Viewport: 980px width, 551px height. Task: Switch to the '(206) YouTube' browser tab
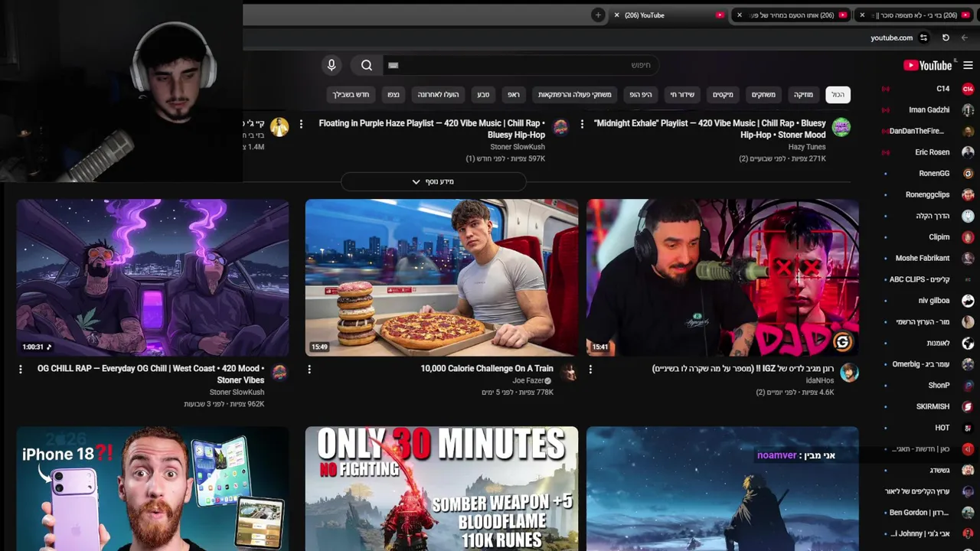click(668, 15)
